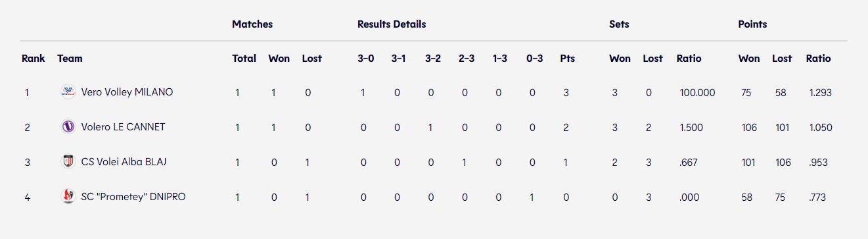Image resolution: width=868 pixels, height=239 pixels.
Task: Click the 0-3 results column header
Action: (535, 59)
